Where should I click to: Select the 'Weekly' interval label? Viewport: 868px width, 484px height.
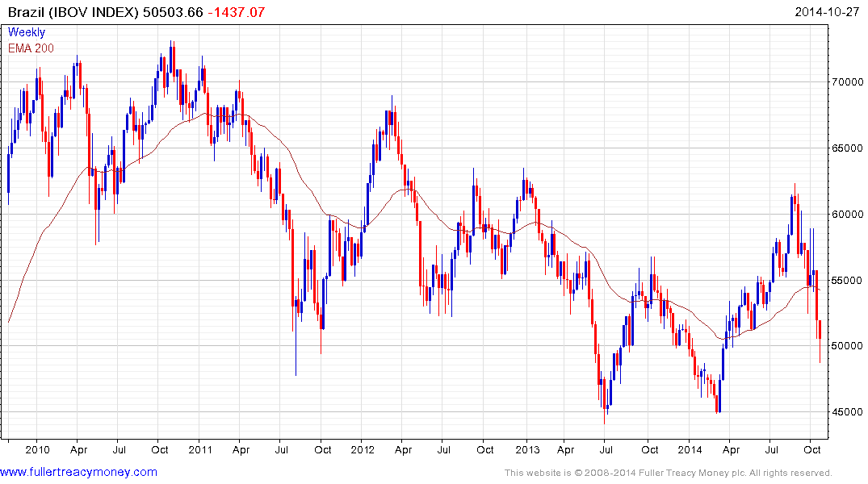click(27, 32)
